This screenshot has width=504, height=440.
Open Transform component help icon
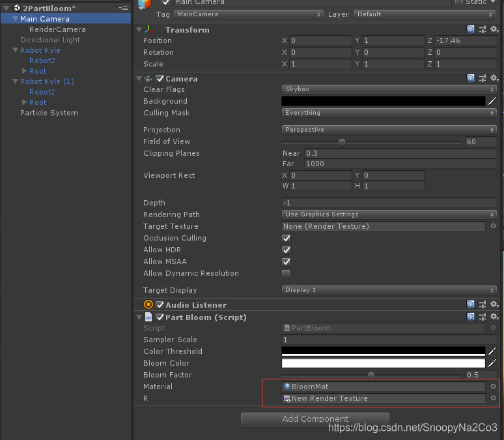point(470,29)
